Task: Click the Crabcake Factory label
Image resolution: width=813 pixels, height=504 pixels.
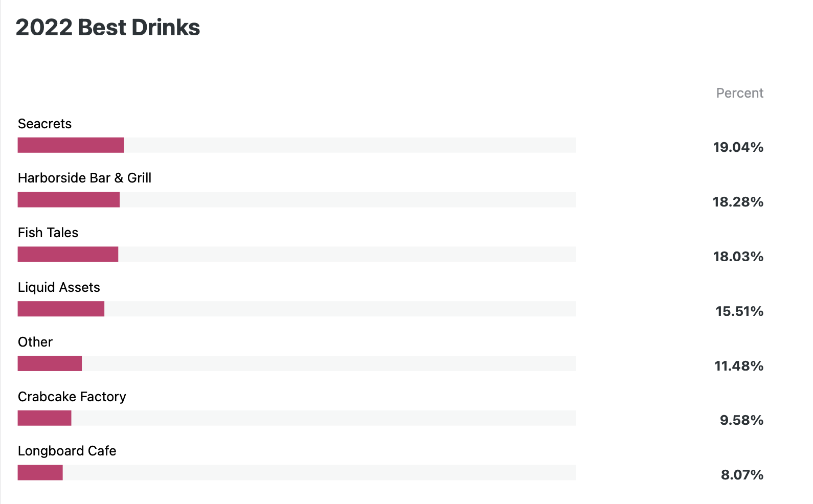Action: [x=72, y=397]
